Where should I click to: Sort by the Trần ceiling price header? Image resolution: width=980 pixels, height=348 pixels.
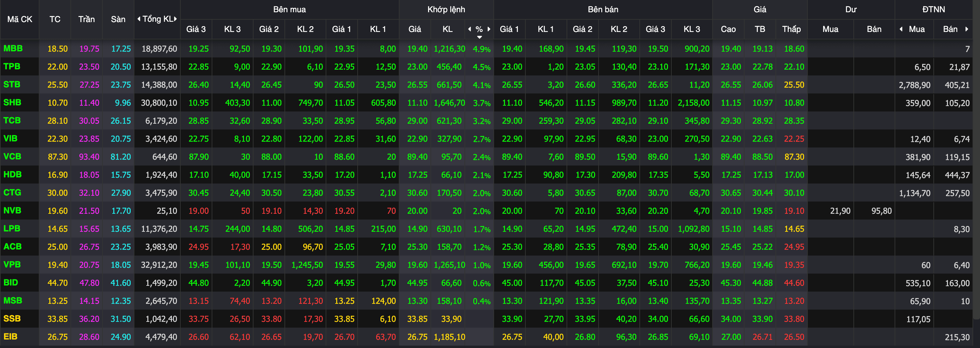point(86,19)
